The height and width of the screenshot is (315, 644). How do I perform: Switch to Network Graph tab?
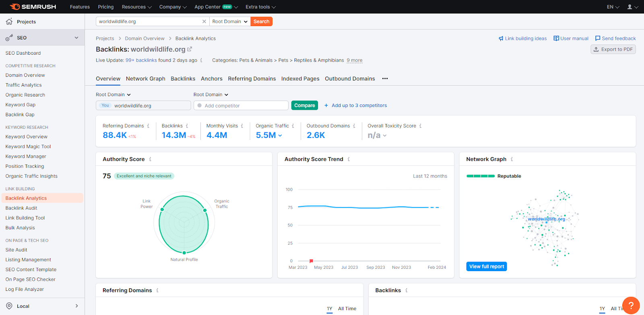tap(146, 78)
